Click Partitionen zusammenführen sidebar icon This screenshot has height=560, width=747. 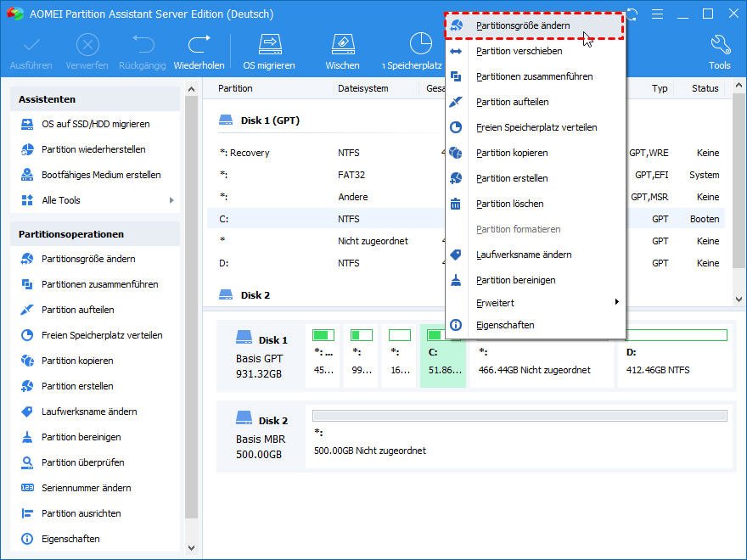tap(27, 284)
